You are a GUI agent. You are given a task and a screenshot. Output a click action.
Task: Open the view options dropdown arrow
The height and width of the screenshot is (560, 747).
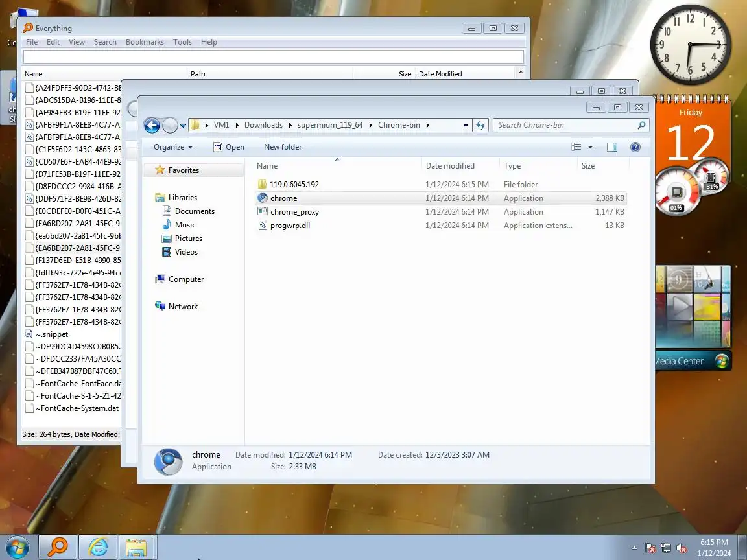pos(590,147)
